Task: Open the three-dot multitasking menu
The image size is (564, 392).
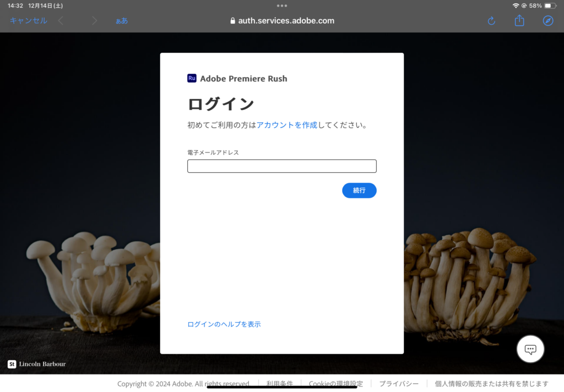Action: click(282, 6)
